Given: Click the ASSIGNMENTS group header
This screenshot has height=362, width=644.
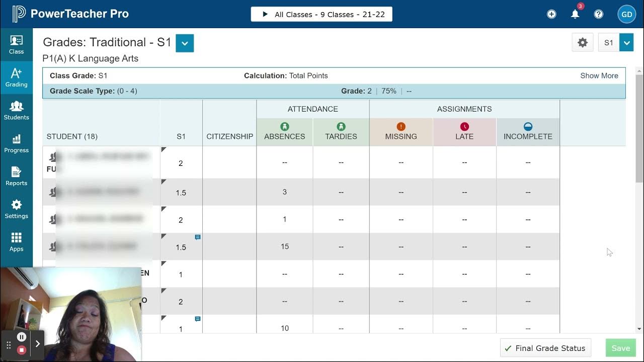Looking at the screenshot, I should (464, 109).
